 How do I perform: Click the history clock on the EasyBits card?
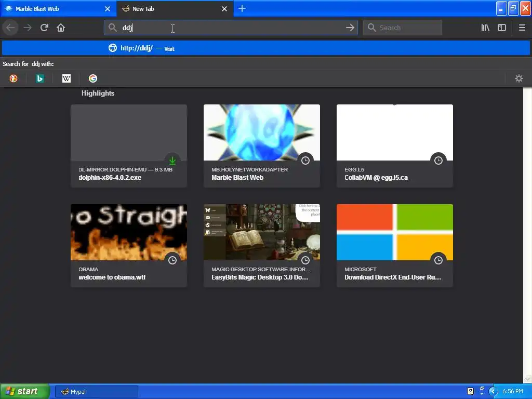pyautogui.click(x=305, y=260)
